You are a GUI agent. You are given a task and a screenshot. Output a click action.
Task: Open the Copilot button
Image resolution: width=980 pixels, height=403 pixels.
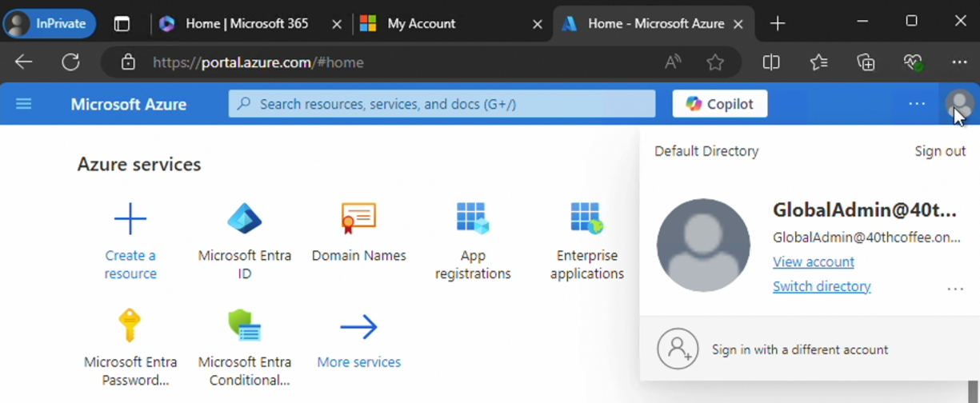[720, 104]
